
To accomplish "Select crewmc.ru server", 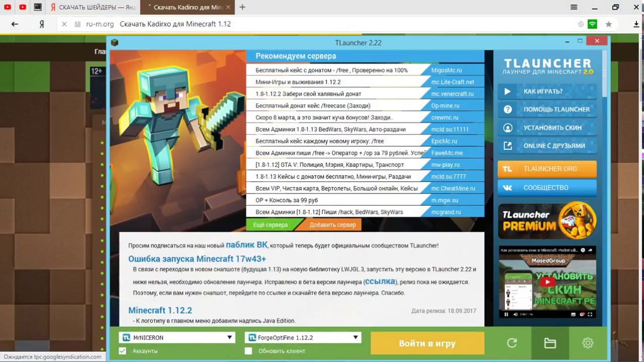I will click(x=365, y=118).
